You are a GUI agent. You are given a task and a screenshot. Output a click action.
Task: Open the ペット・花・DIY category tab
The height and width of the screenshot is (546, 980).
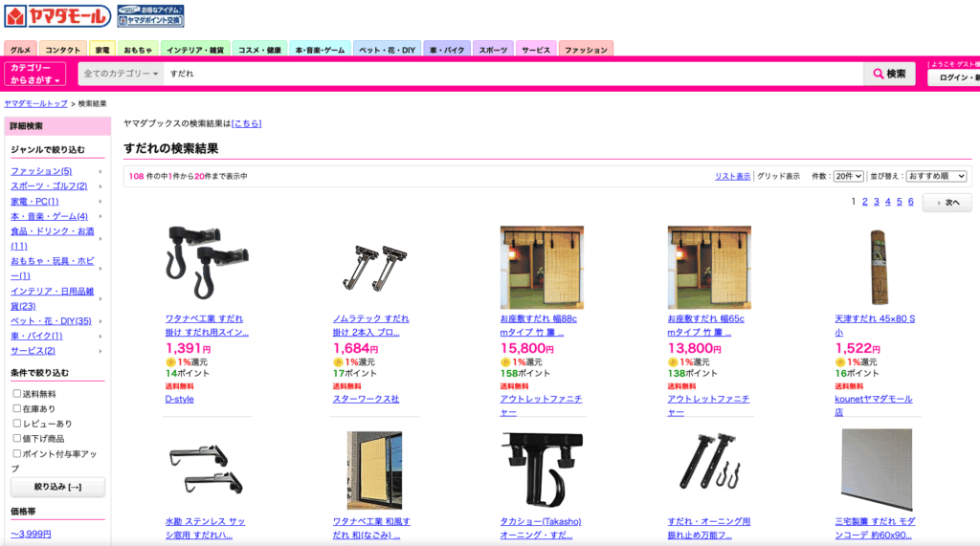coord(387,50)
